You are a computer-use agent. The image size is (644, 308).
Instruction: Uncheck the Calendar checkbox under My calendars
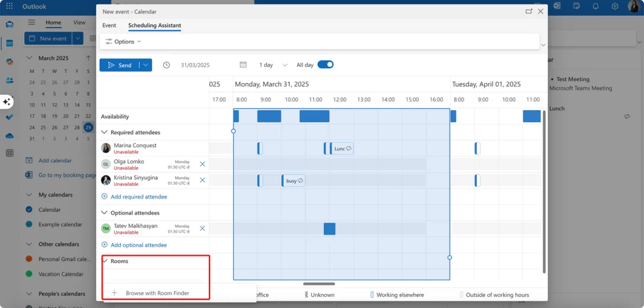click(29, 209)
